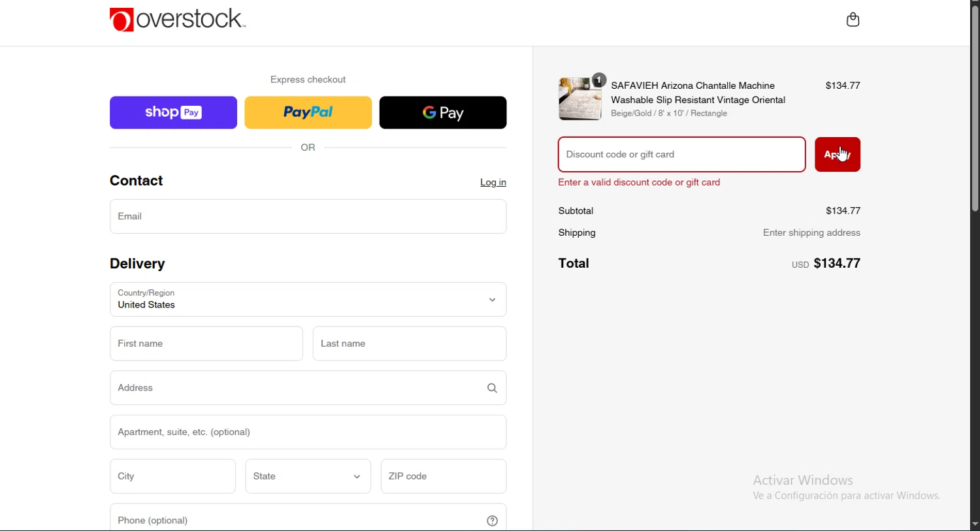Click the Express checkout heading
The height and width of the screenshot is (531, 980).
pyautogui.click(x=308, y=80)
